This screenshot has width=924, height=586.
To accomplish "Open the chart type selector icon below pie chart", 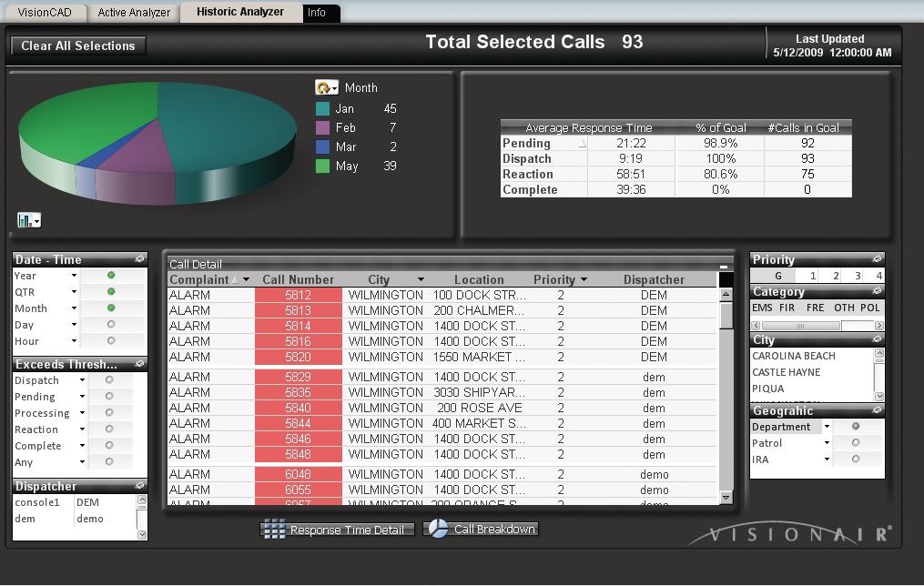I will point(29,219).
